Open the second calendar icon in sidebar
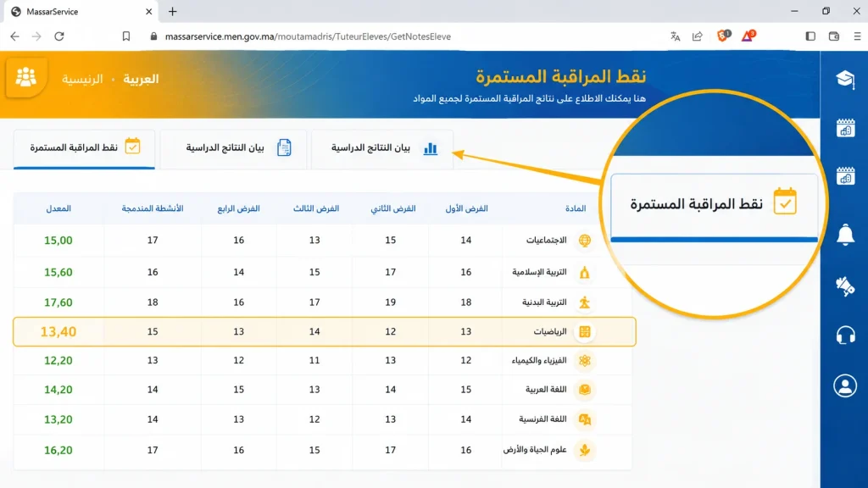Image resolution: width=868 pixels, height=488 pixels. [x=845, y=176]
